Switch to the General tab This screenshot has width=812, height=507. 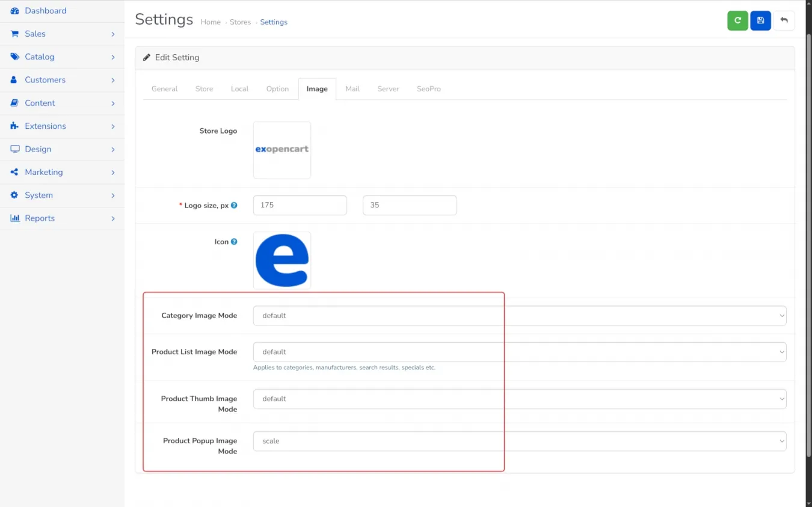coord(164,89)
